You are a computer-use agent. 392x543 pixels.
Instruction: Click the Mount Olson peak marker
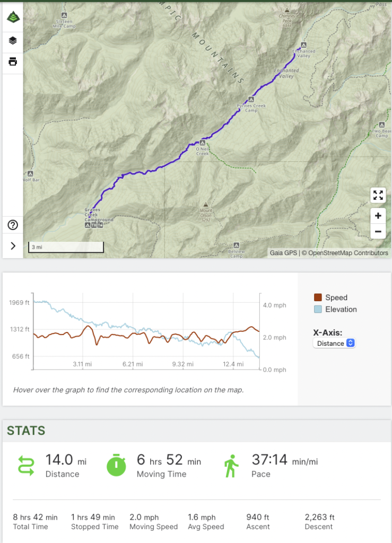(206, 204)
